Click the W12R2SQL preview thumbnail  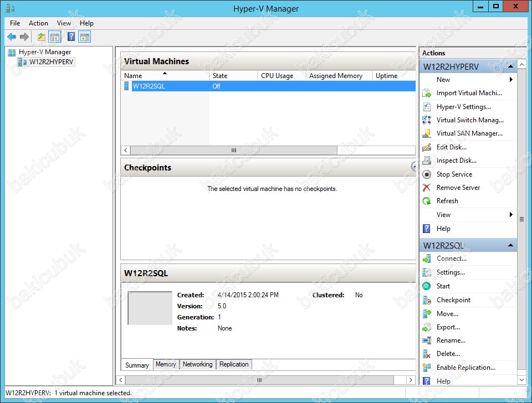(150, 308)
